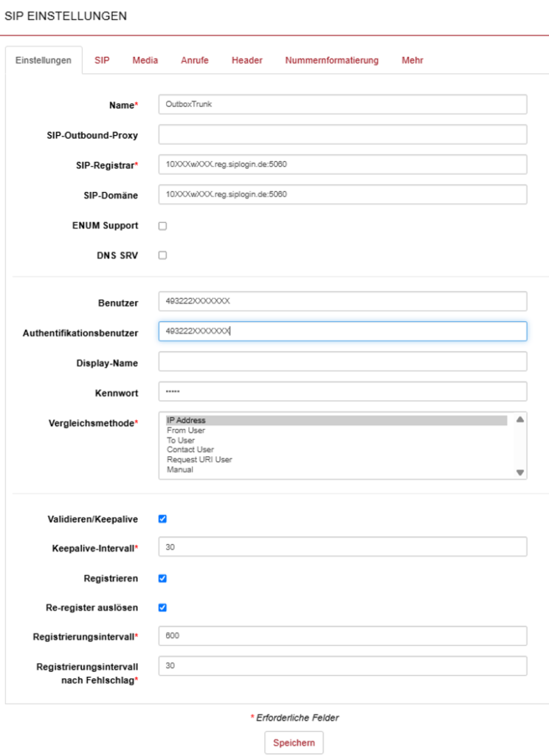Switch to the SIP tab
This screenshot has width=549, height=756.
pyautogui.click(x=102, y=61)
